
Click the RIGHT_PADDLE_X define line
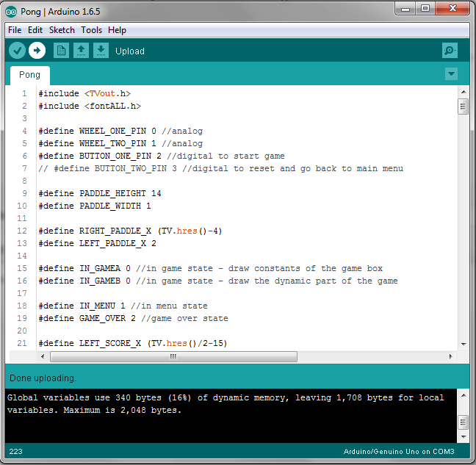click(x=131, y=231)
